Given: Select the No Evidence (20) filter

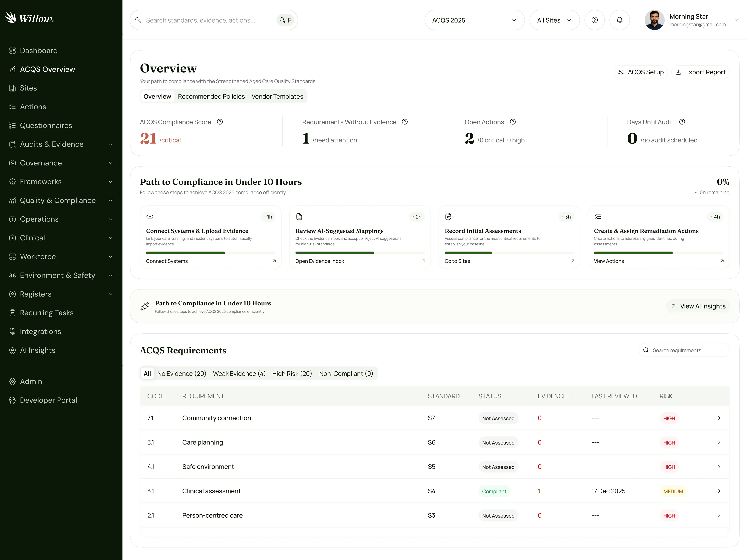Looking at the screenshot, I should point(182,373).
